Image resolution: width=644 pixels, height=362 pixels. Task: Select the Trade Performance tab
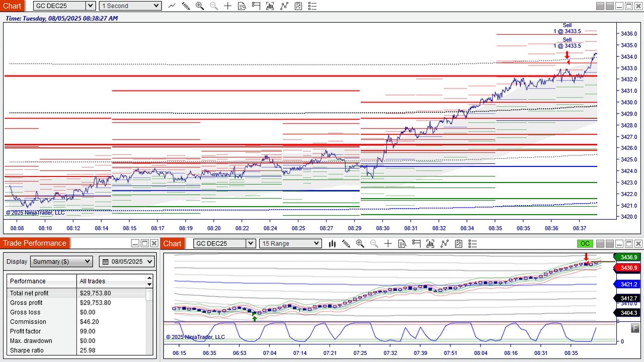tap(35, 243)
